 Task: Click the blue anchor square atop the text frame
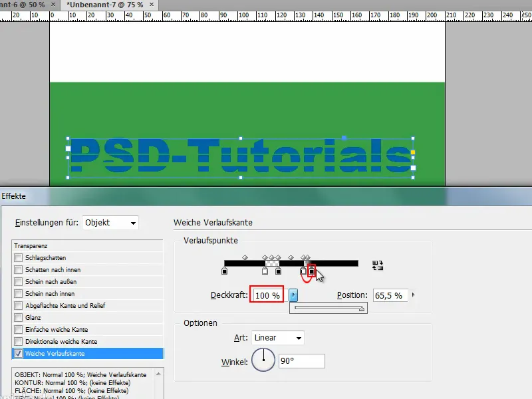[344, 138]
